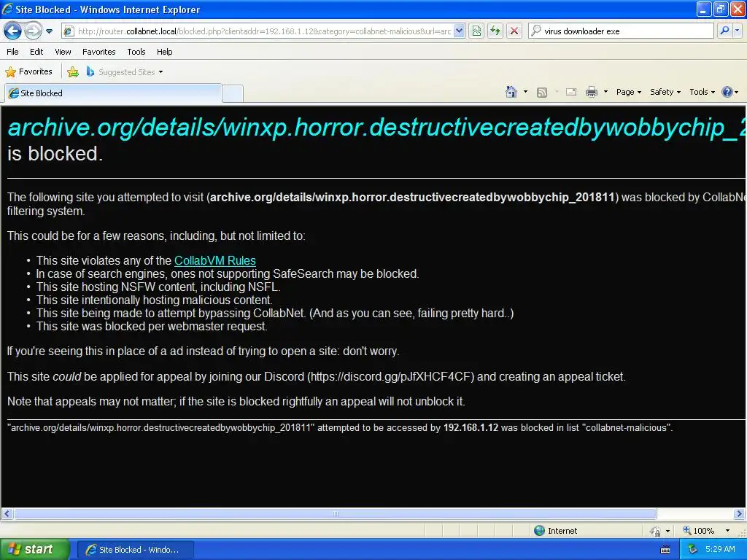The image size is (747, 560).
Task: Click the Protected Mode security icon in status bar
Action: 656,531
